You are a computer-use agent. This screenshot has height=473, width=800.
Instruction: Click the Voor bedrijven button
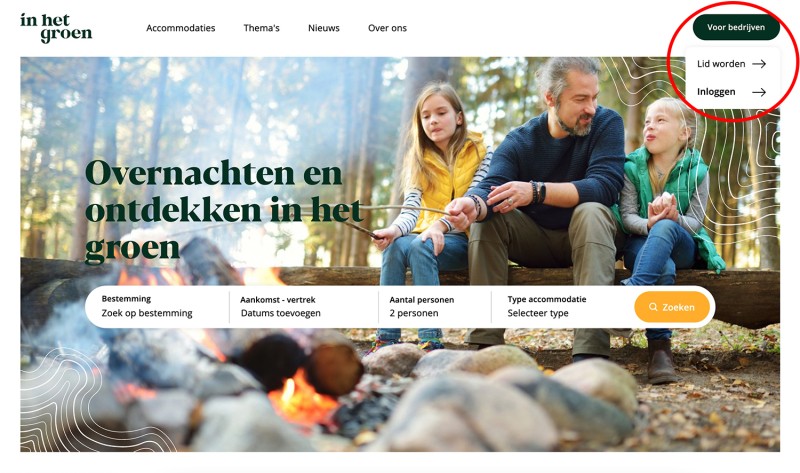[736, 28]
